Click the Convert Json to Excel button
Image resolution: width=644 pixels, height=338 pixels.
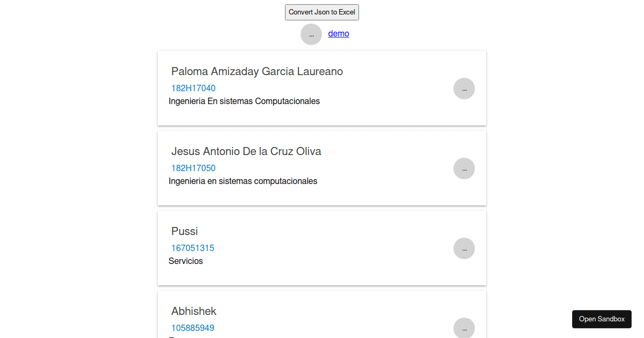click(x=321, y=12)
